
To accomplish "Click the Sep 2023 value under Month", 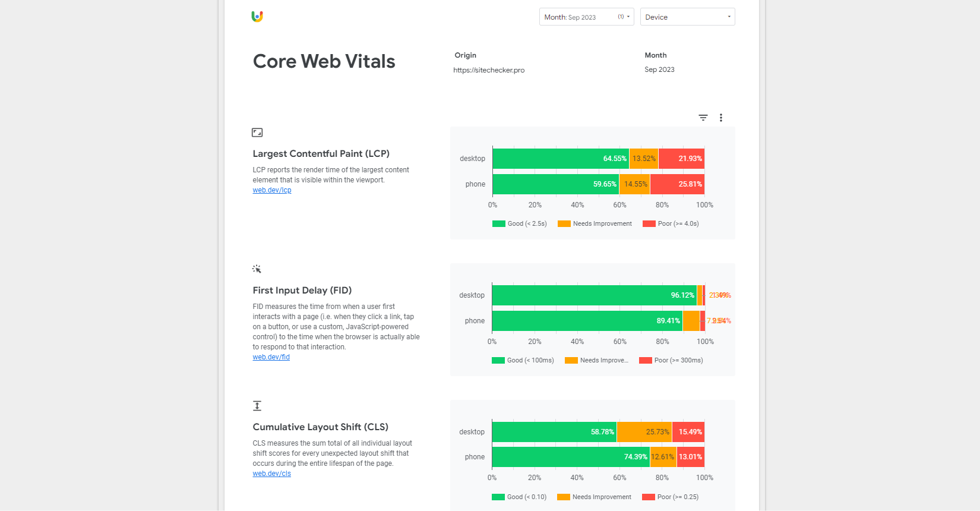I will point(659,70).
